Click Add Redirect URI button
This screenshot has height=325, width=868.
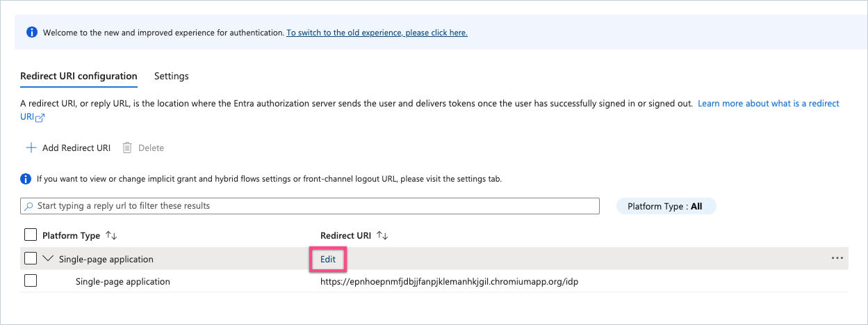[x=68, y=148]
